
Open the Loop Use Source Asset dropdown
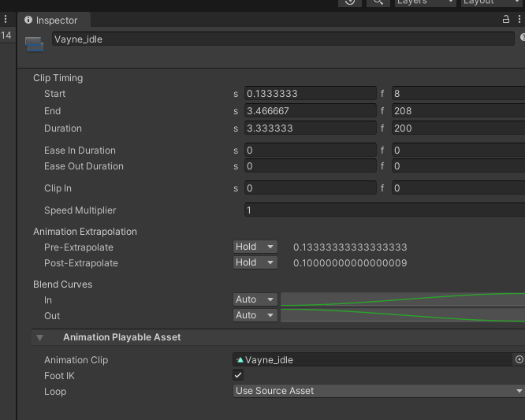click(379, 392)
